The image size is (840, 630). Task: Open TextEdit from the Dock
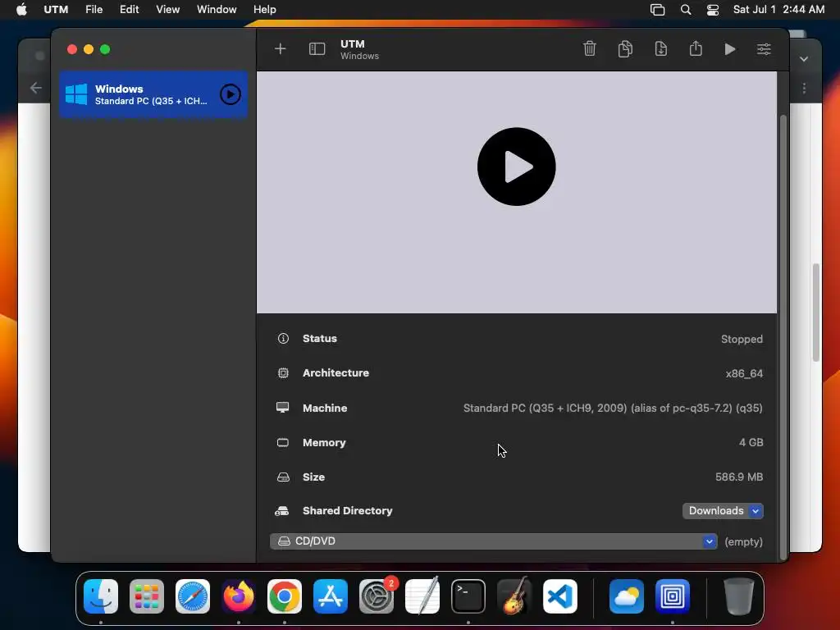[422, 596]
